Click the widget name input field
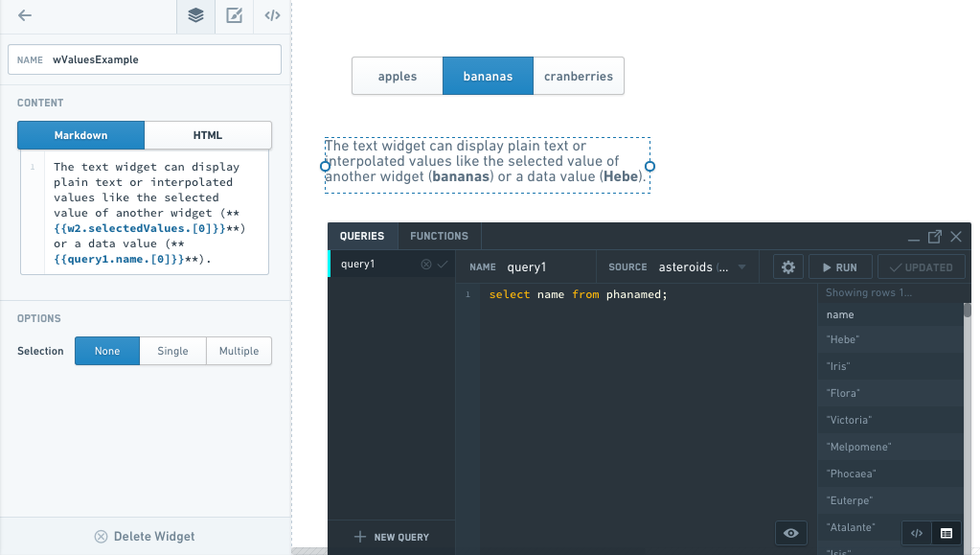 click(x=145, y=60)
